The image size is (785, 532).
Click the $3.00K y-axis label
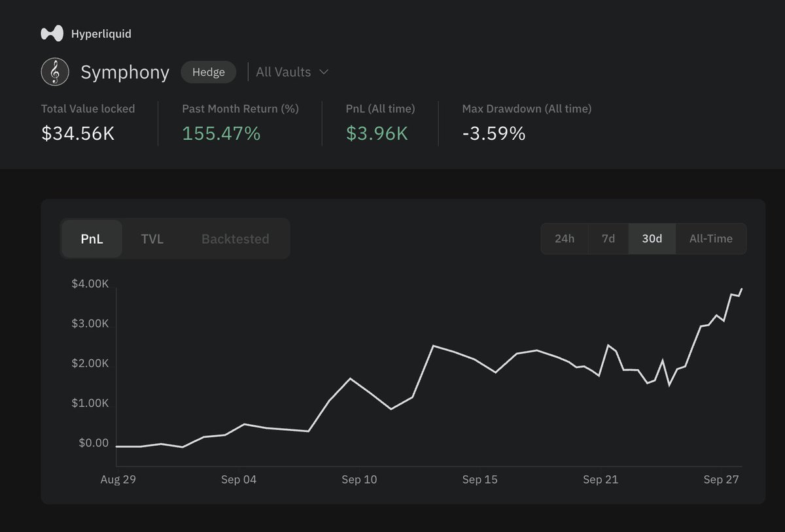click(90, 324)
